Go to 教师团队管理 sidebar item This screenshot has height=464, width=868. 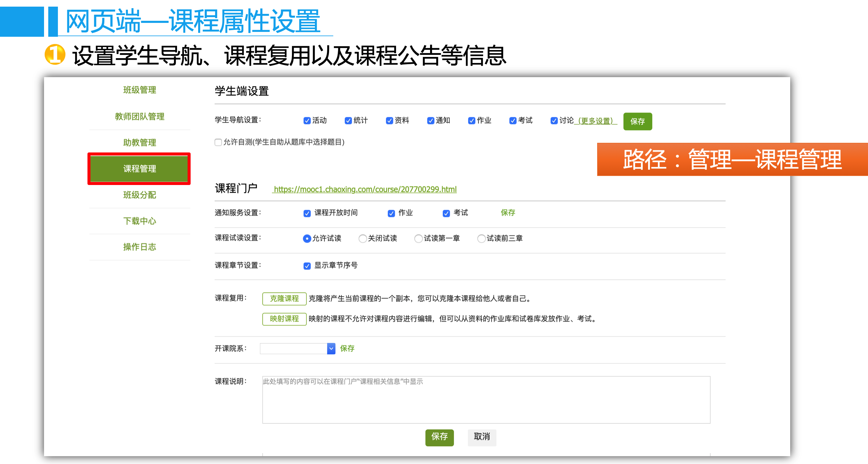click(x=140, y=117)
